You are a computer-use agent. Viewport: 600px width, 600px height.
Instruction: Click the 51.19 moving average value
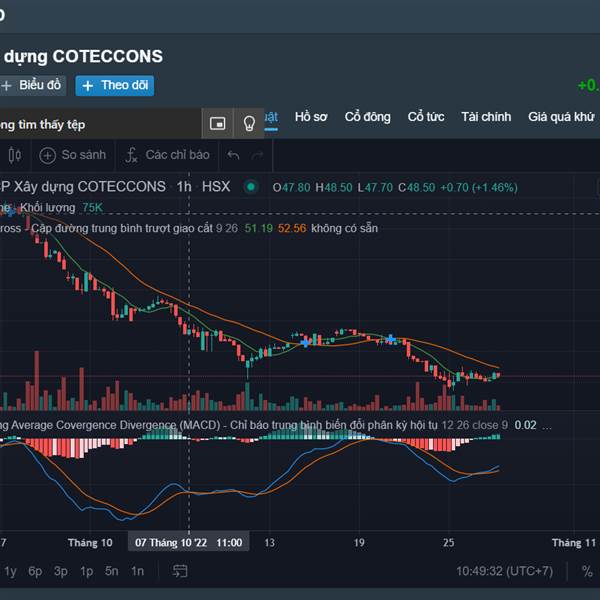(259, 228)
